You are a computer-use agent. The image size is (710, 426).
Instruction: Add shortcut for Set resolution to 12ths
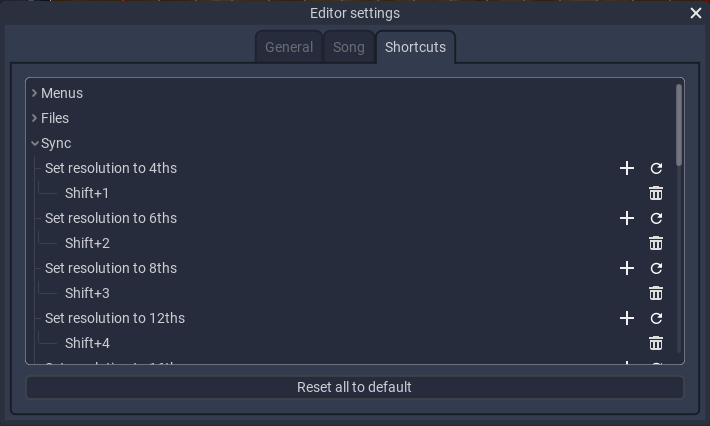[627, 318]
